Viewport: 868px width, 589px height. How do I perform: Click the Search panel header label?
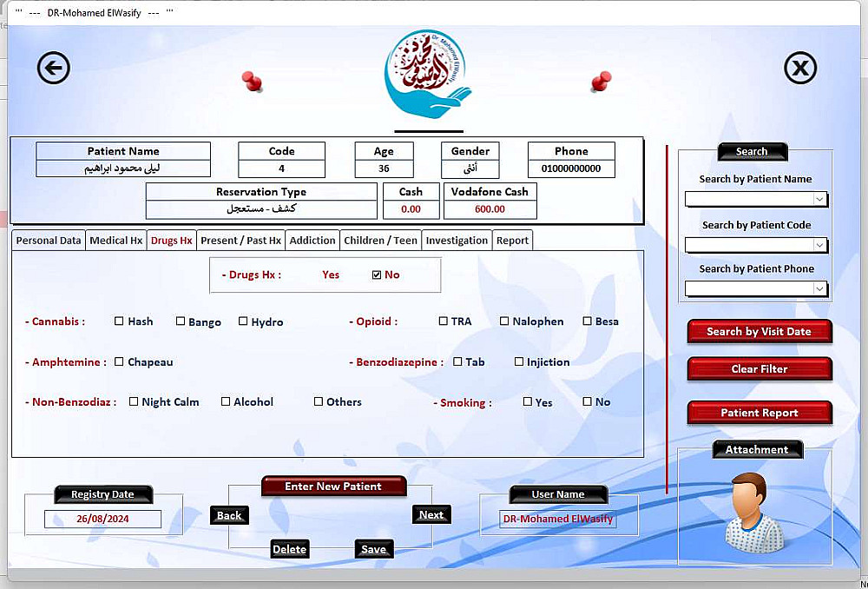pyautogui.click(x=752, y=151)
